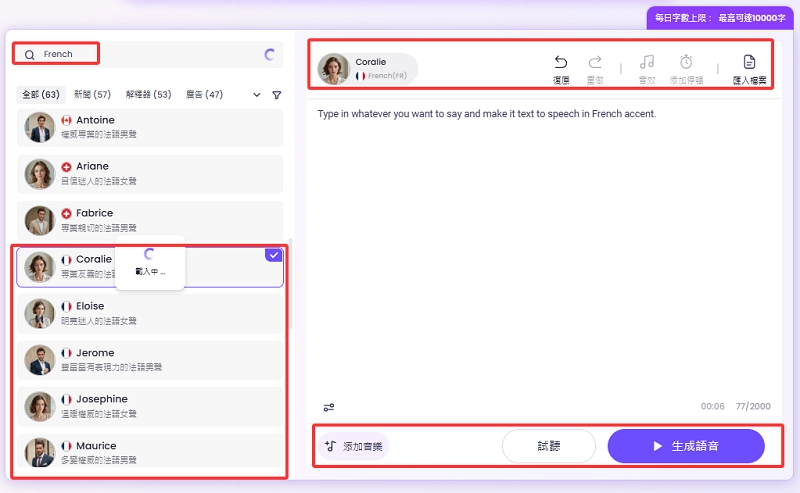Click the 添加音樂 add music button
The height and width of the screenshot is (493, 800).
[354, 447]
